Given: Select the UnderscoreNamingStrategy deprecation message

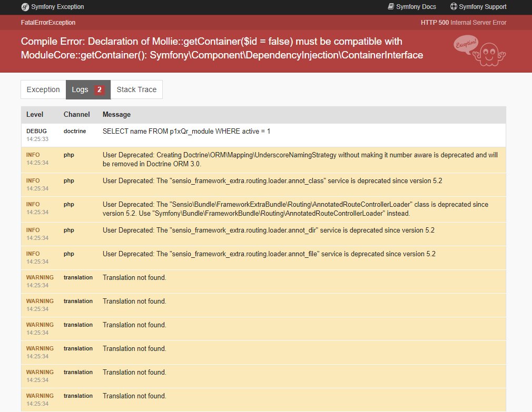Looking at the screenshot, I should pyautogui.click(x=300, y=159).
